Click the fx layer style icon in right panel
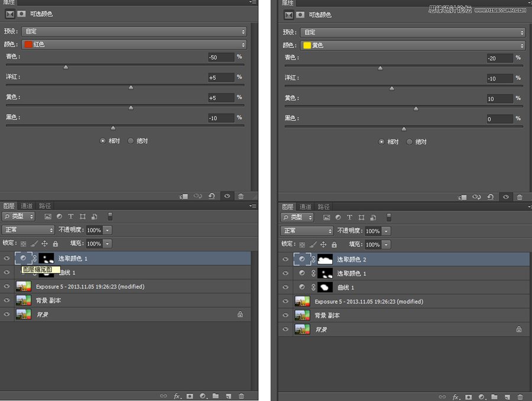This screenshot has width=532, height=401. pyautogui.click(x=456, y=397)
